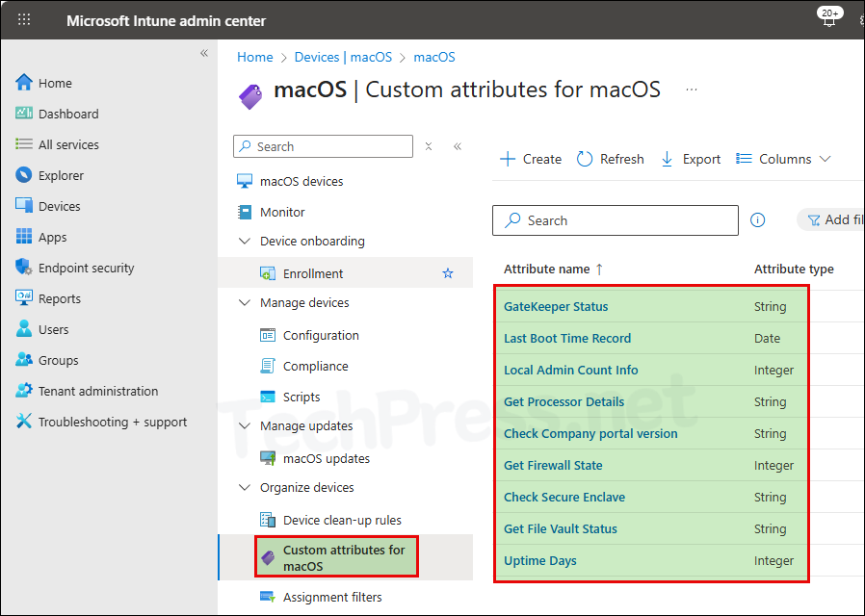Open Uptime Days attribute
Image resolution: width=865 pixels, height=616 pixels.
coord(540,560)
